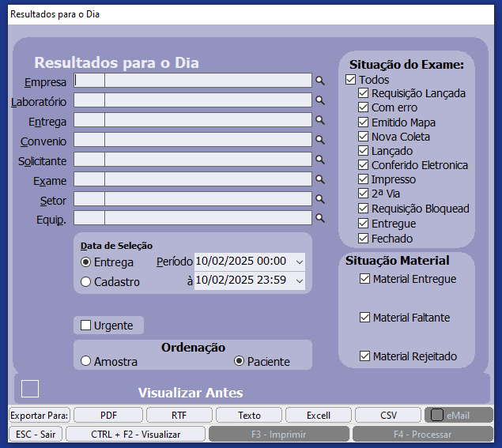Click the search magnifier beside Empresa field
This screenshot has height=448, width=502.
(320, 81)
